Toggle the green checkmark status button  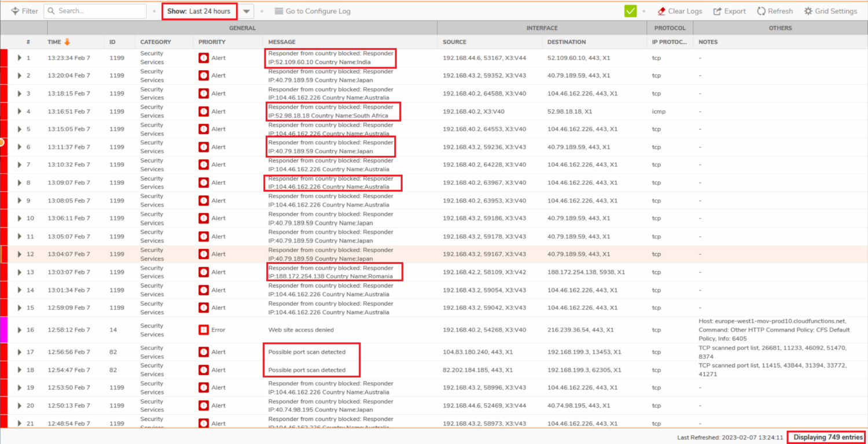point(631,11)
